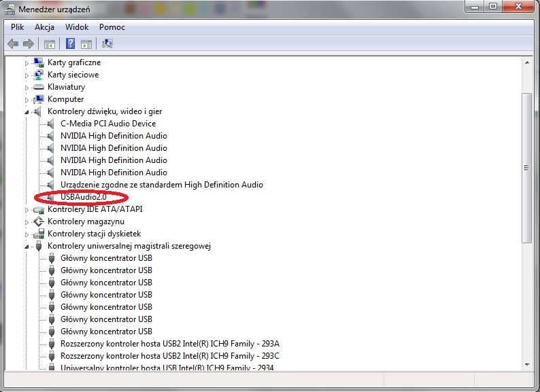
Task: Click the scroll down arrow
Action: tap(527, 365)
